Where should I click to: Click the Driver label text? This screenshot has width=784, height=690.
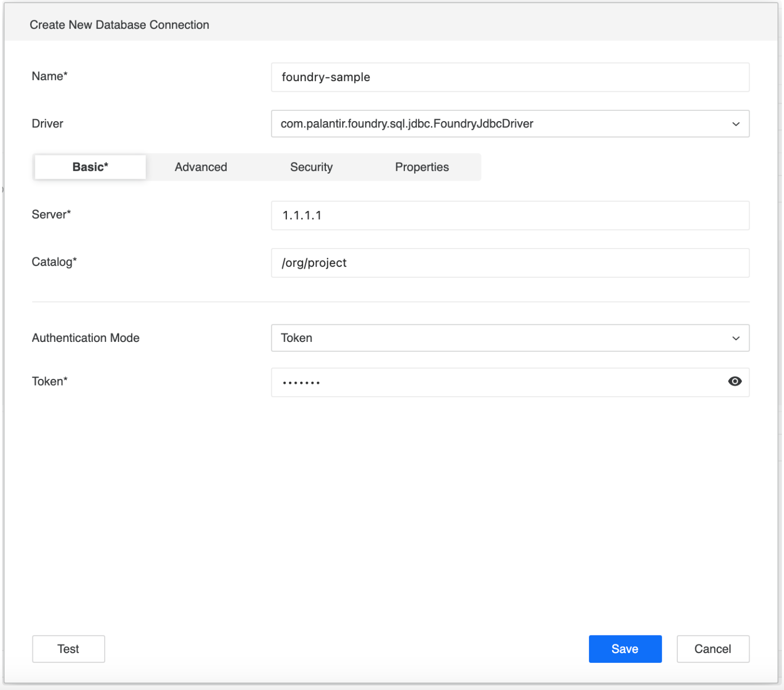click(x=47, y=124)
